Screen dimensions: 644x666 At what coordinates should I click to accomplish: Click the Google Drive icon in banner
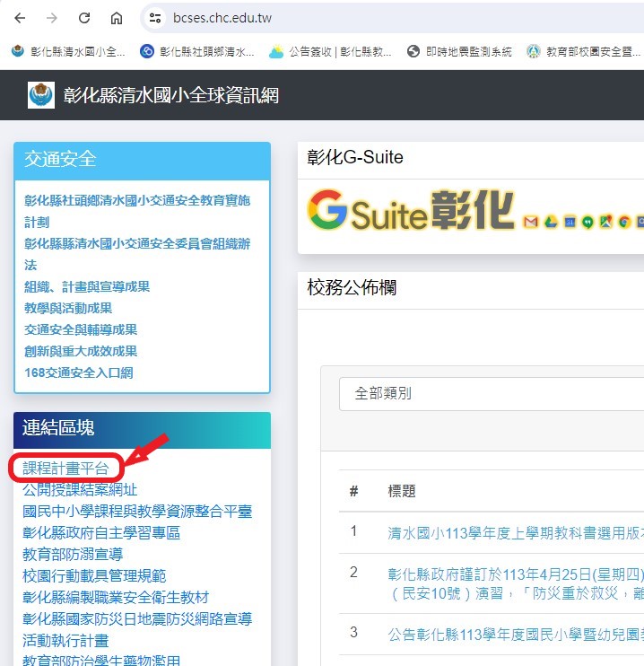click(551, 222)
